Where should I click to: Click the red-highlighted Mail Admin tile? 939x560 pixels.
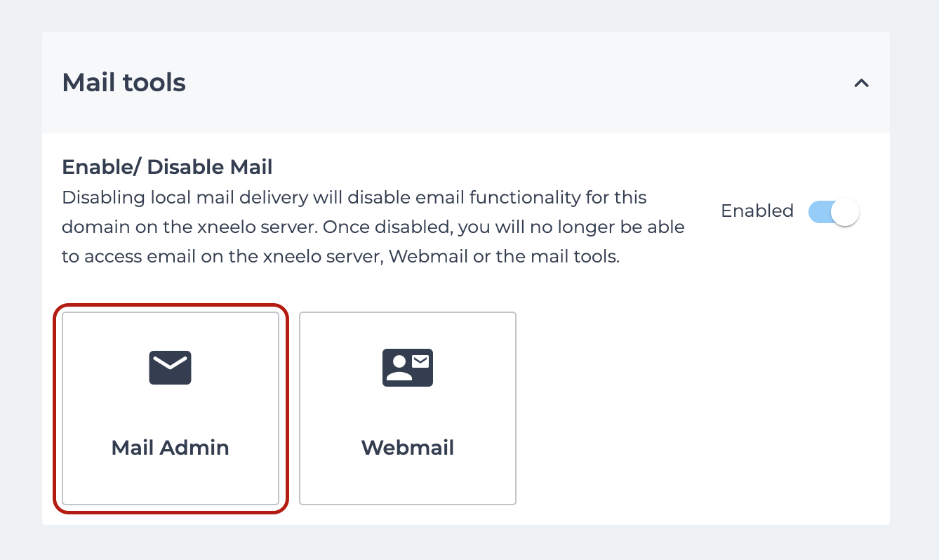(170, 408)
